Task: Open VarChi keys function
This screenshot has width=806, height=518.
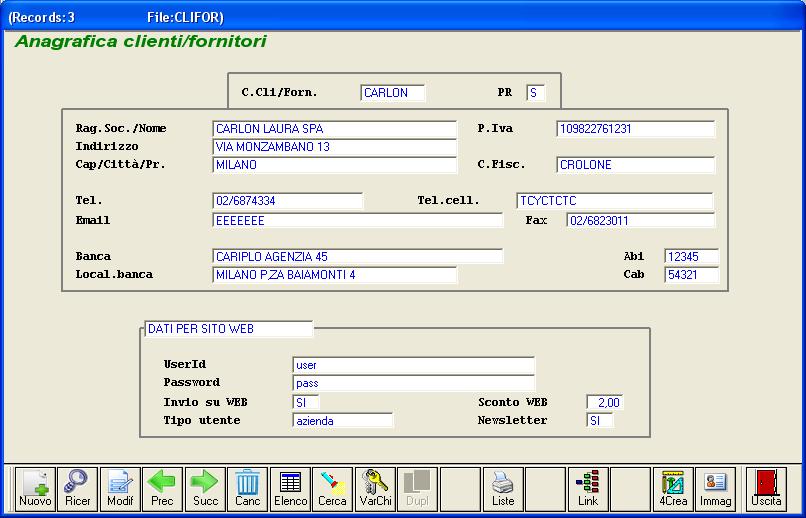Action: (x=375, y=489)
